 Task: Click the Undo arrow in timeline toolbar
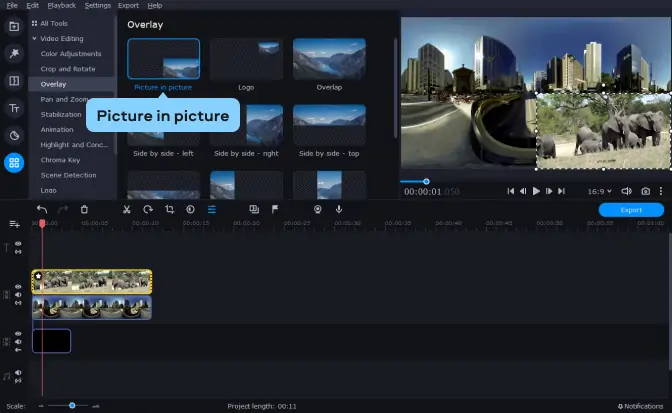click(42, 209)
